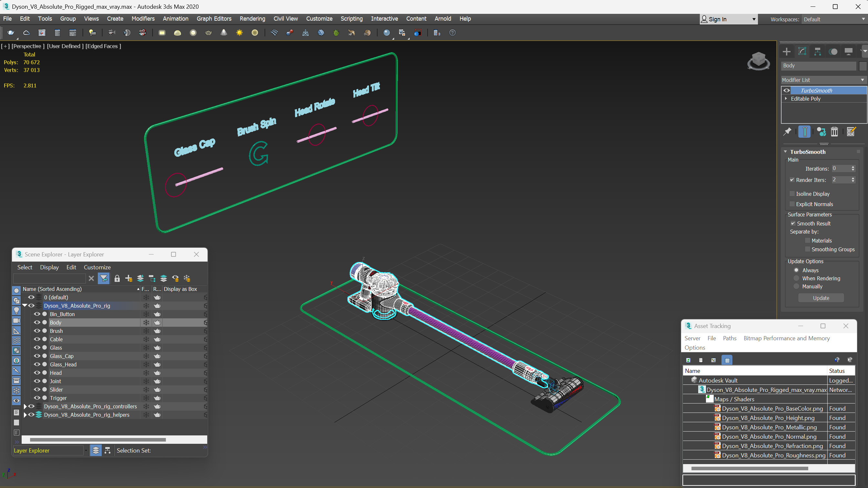The image size is (868, 488).
Task: Click the Iterations spinner arrows
Action: tap(853, 168)
